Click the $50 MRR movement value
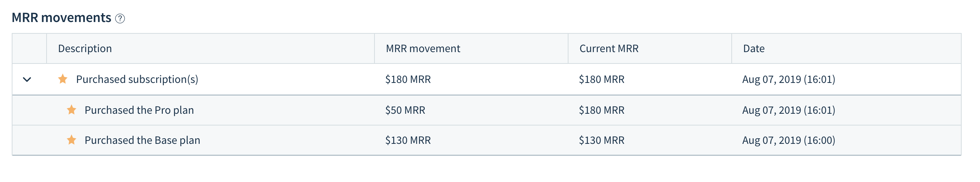The height and width of the screenshot is (182, 980). (405, 110)
